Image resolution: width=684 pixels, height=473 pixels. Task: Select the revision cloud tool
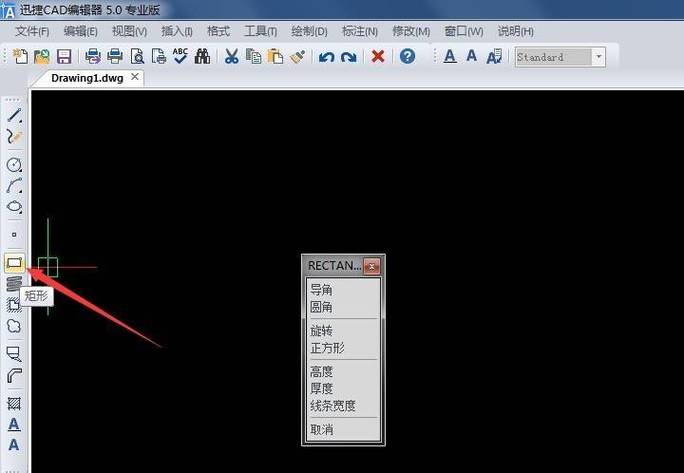(x=14, y=326)
